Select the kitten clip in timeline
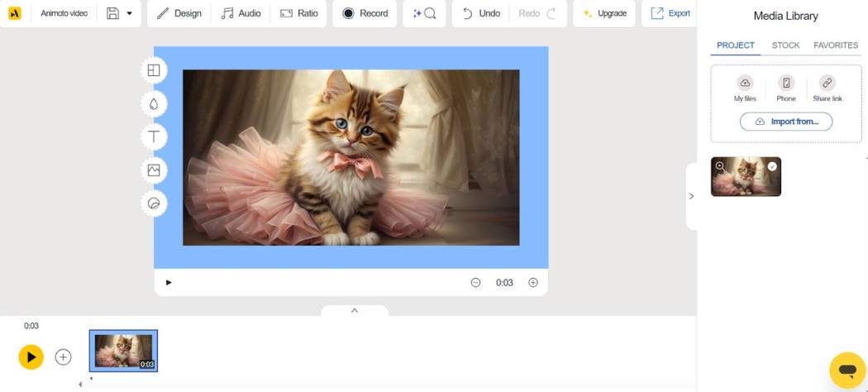 click(123, 351)
